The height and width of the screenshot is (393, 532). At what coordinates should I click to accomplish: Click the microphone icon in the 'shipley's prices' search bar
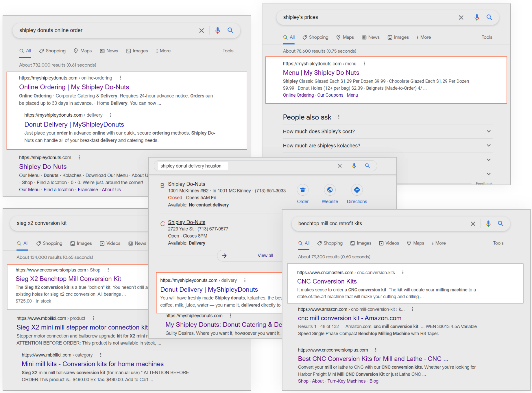(476, 17)
